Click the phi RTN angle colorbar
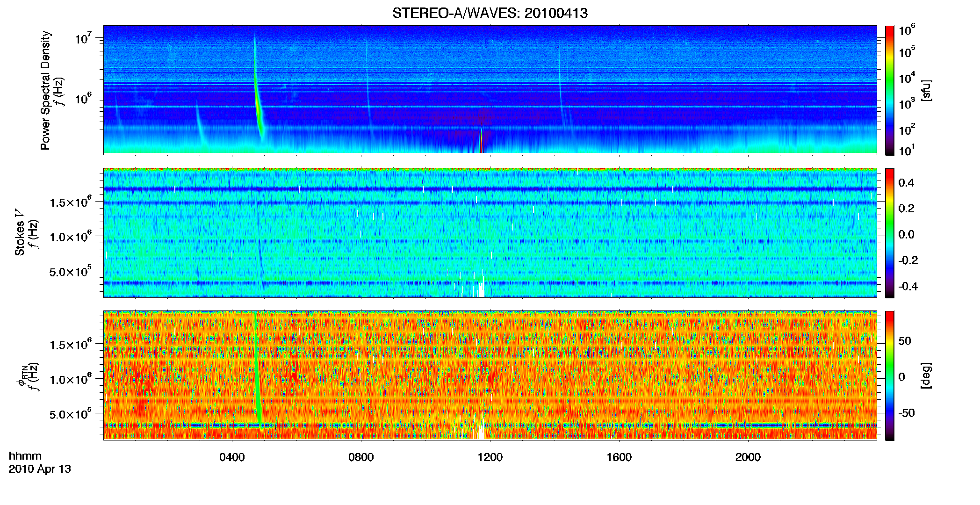The height and width of the screenshot is (505, 980). pyautogui.click(x=889, y=375)
